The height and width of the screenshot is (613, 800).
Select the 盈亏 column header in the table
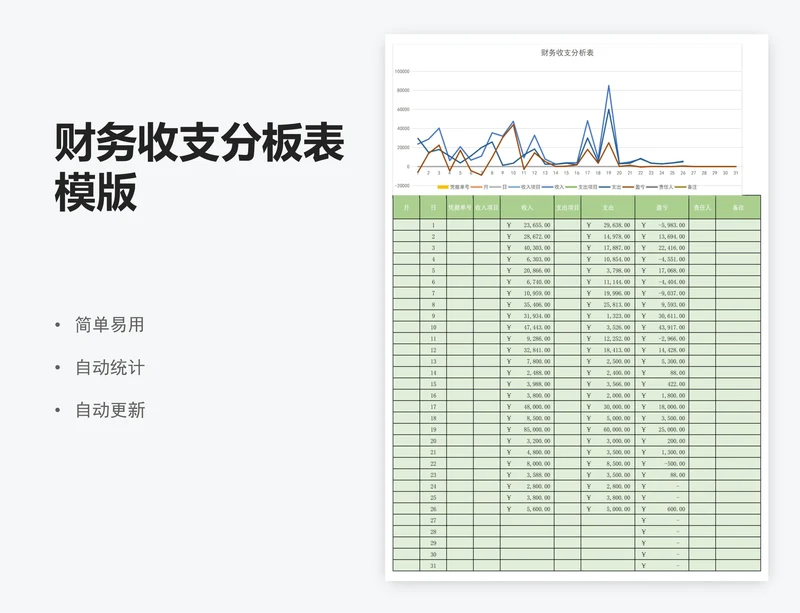tap(662, 208)
